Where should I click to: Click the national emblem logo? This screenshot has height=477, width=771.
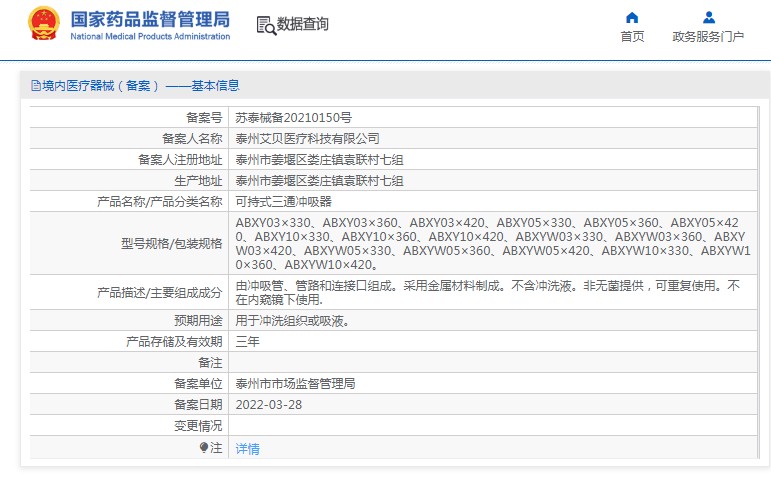click(44, 24)
